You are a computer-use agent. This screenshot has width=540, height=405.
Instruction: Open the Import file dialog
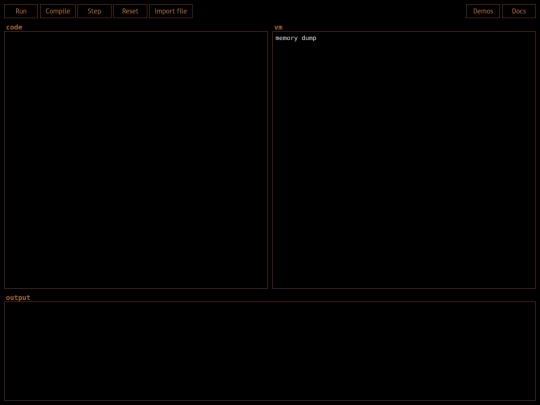[x=171, y=11]
